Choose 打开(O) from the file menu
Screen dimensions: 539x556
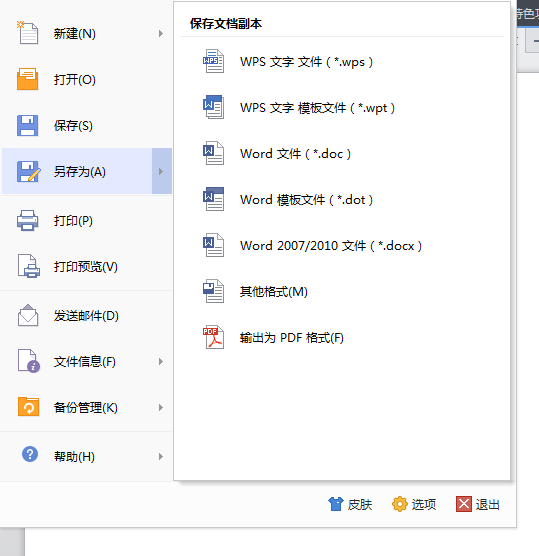(87, 79)
